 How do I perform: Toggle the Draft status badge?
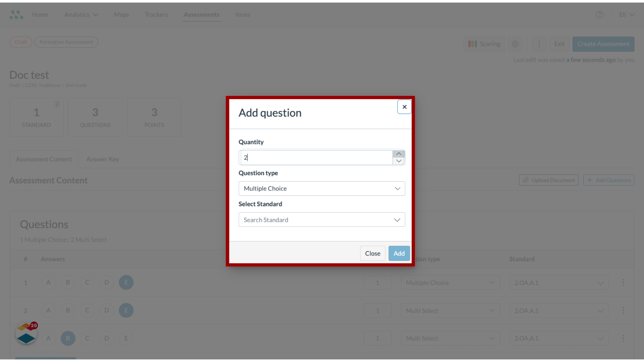(20, 42)
